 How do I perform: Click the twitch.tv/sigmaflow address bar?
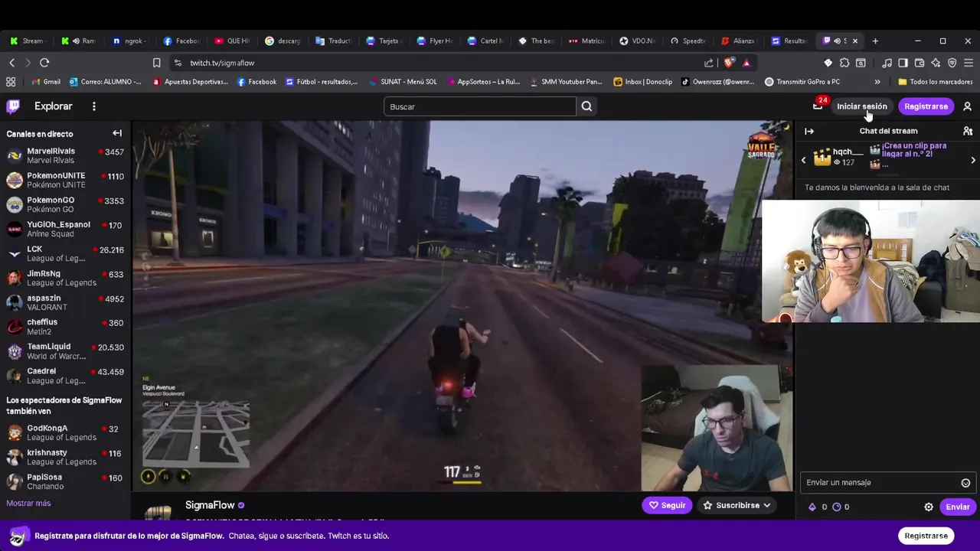436,63
